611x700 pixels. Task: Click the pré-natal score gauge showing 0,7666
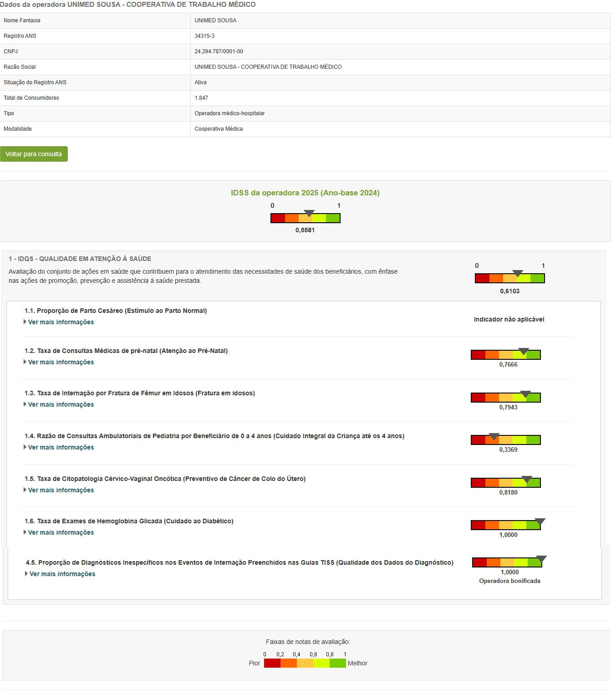point(505,355)
